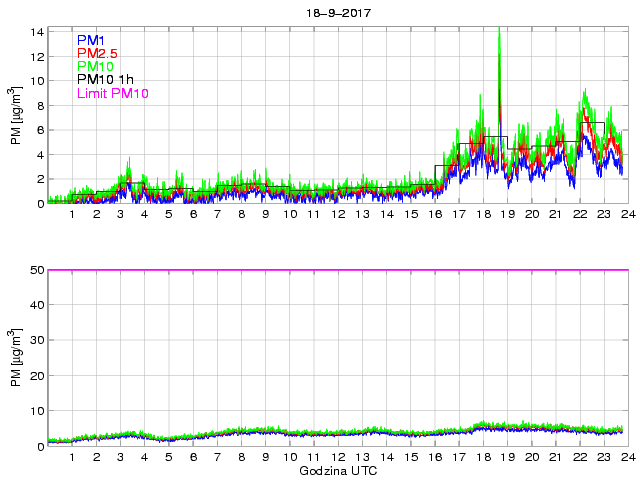Click hour 3 tick below the bottom chart
This screenshot has height=480, width=640.
(x=120, y=457)
